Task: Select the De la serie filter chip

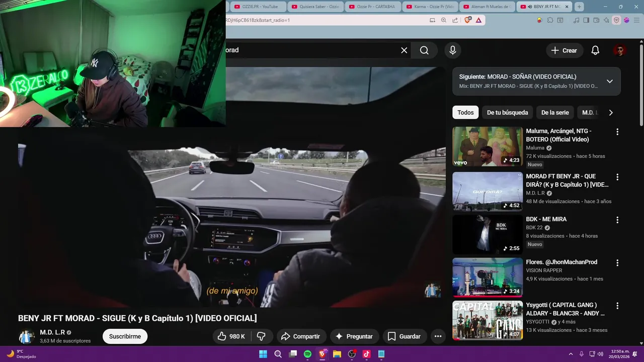Action: [x=555, y=113]
